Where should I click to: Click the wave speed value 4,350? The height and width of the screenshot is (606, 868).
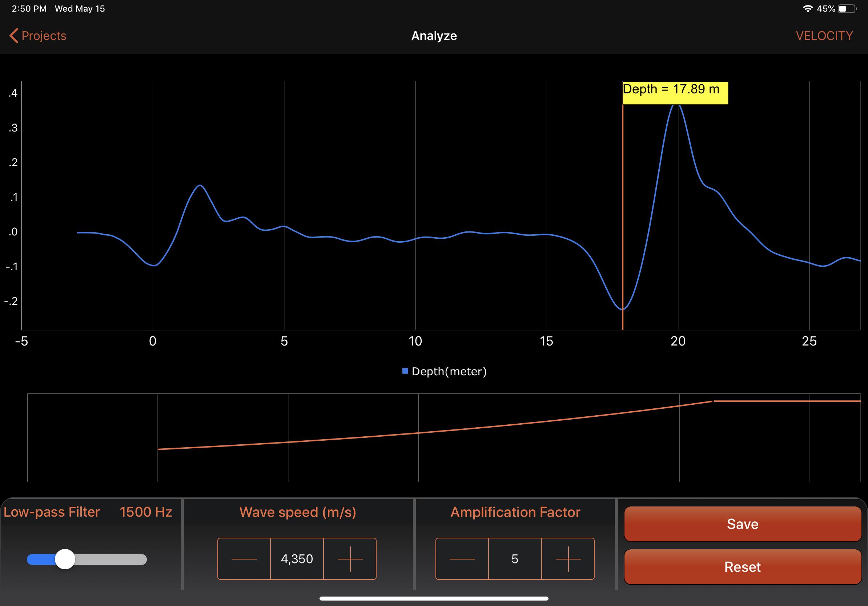pyautogui.click(x=297, y=559)
